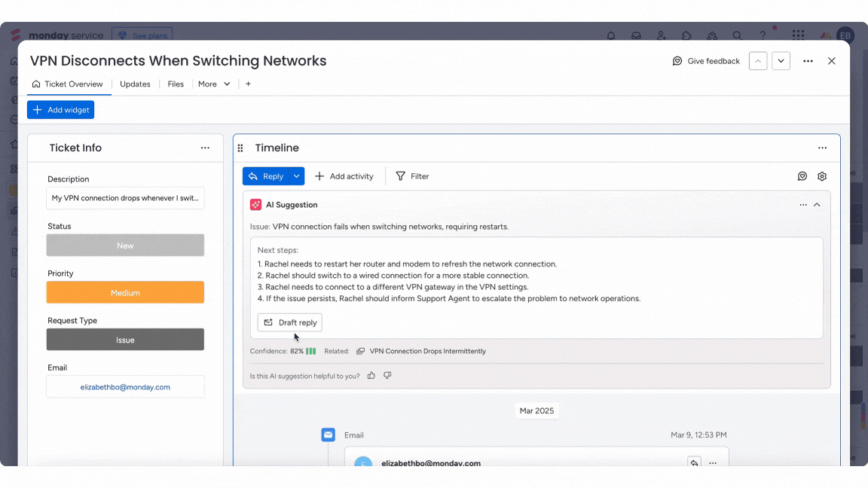The height and width of the screenshot is (488, 868).
Task: Open Timeline settings gear icon
Action: pos(821,175)
